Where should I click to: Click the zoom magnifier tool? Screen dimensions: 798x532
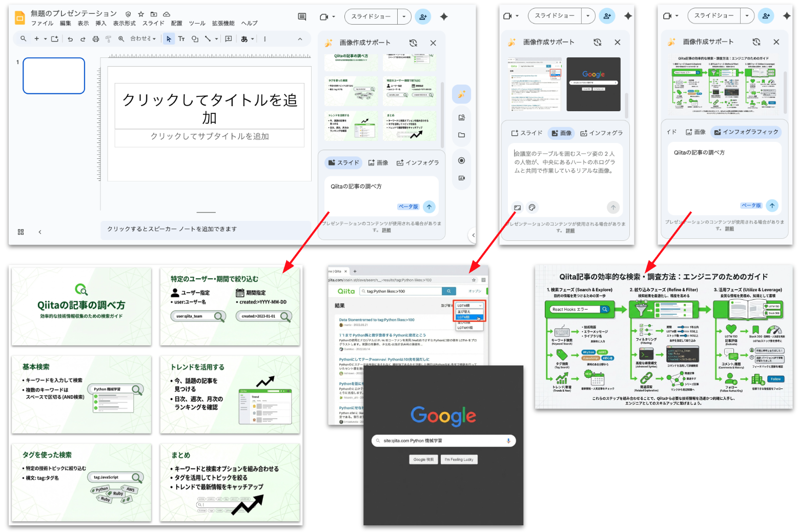[121, 38]
